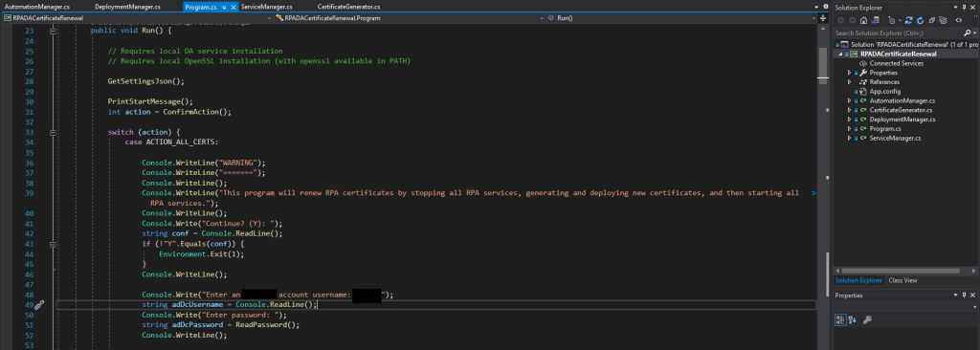Image resolution: width=980 pixels, height=350 pixels.
Task: Switch to the Class View tab
Action: pos(902,280)
